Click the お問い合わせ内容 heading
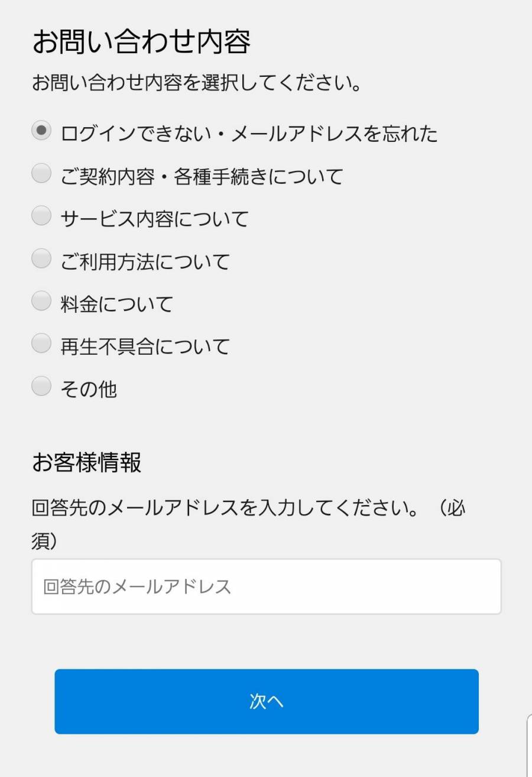This screenshot has width=532, height=777. (141, 42)
